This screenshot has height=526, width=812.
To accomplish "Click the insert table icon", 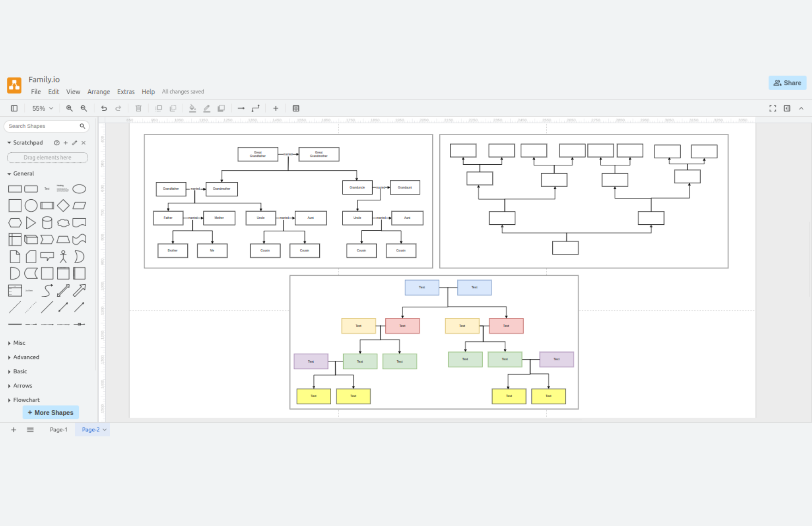I will click(x=296, y=108).
